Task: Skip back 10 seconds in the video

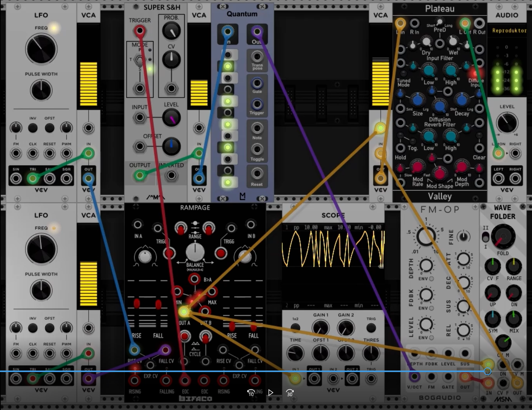Action: pyautogui.click(x=251, y=393)
